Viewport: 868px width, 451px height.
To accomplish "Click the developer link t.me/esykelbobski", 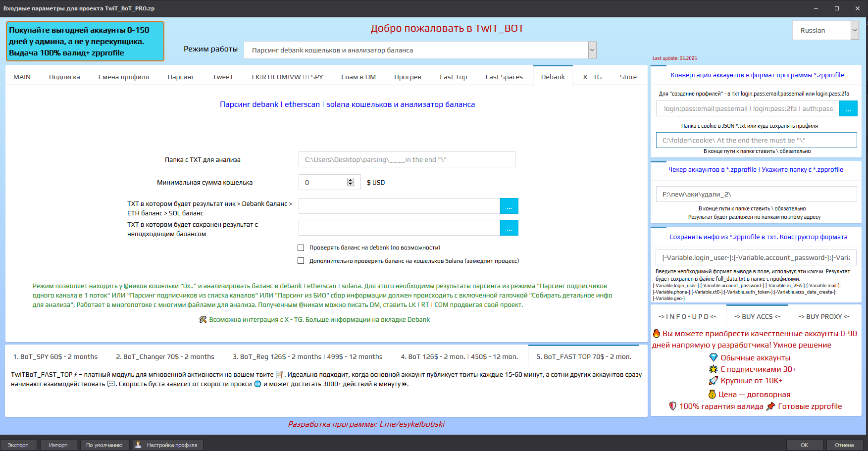I will click(x=412, y=424).
